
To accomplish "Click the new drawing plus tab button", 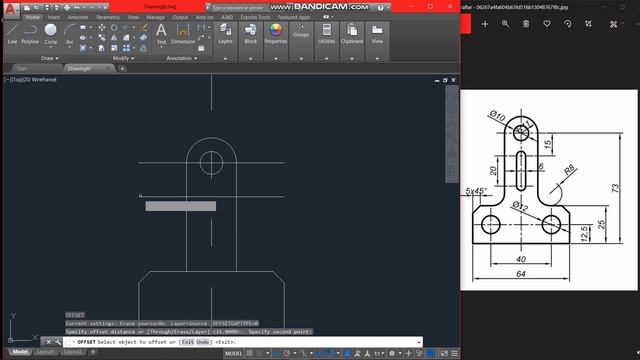I will (122, 69).
